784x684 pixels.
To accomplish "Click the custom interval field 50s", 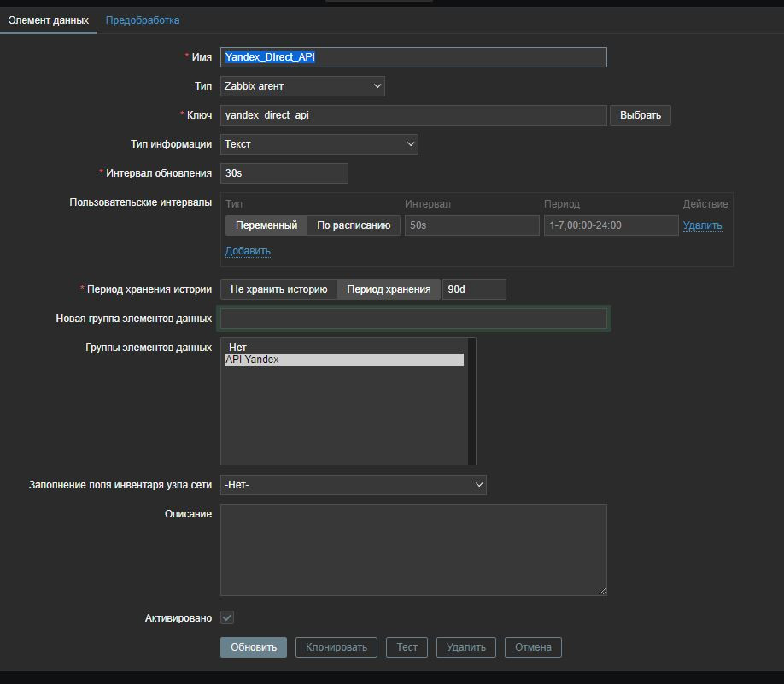I will (471, 225).
